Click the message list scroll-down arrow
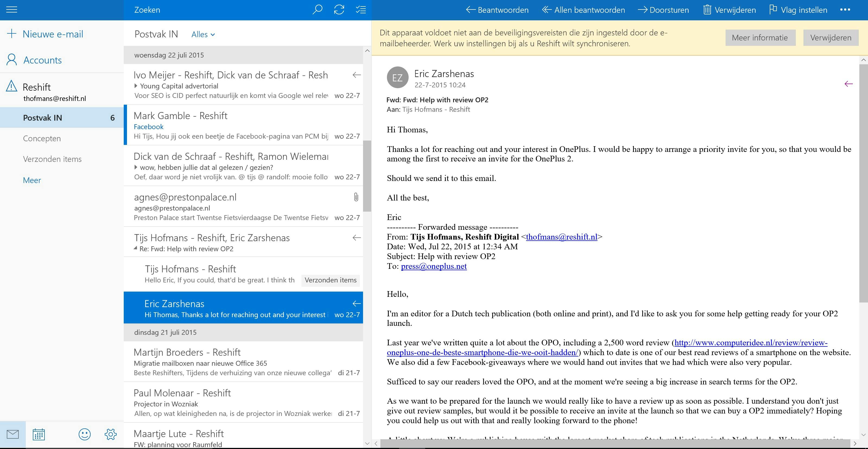Screen dimensions: 868x449 (x=367, y=443)
